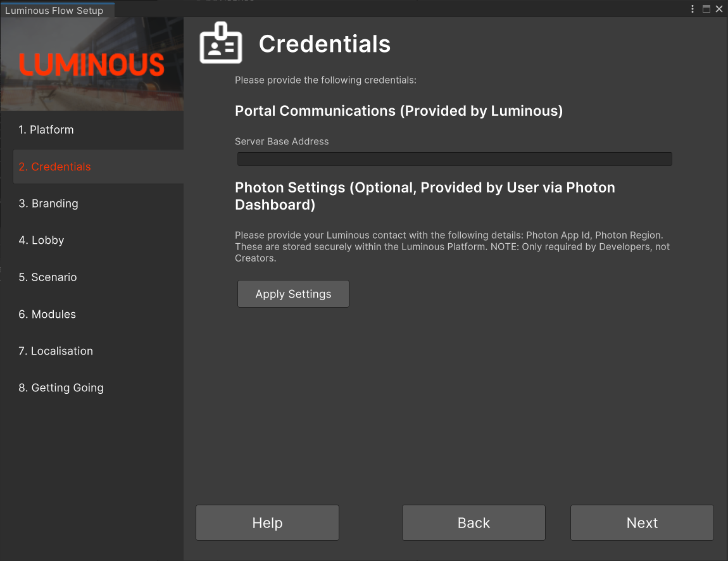Viewport: 728px width, 561px height.
Task: Click the Luminous logo banner
Action: [x=92, y=64]
